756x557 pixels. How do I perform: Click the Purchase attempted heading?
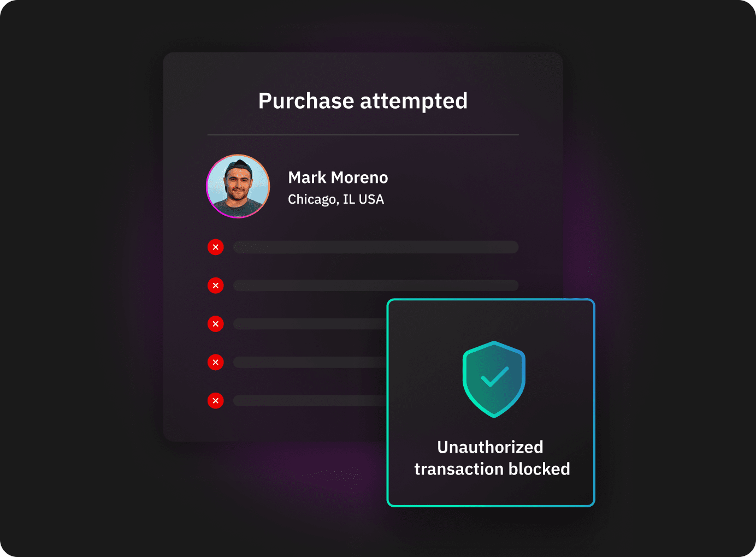[363, 102]
